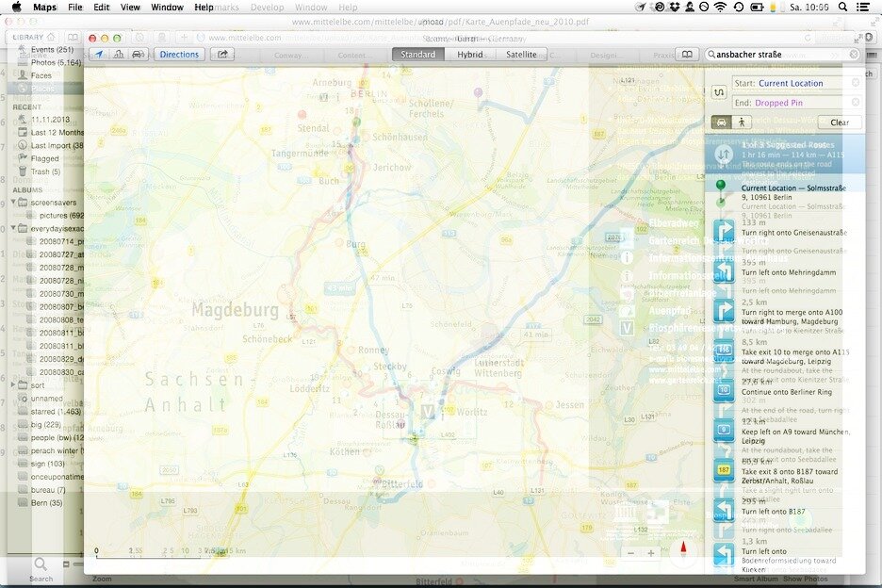Select the big (229) album

pos(45,424)
